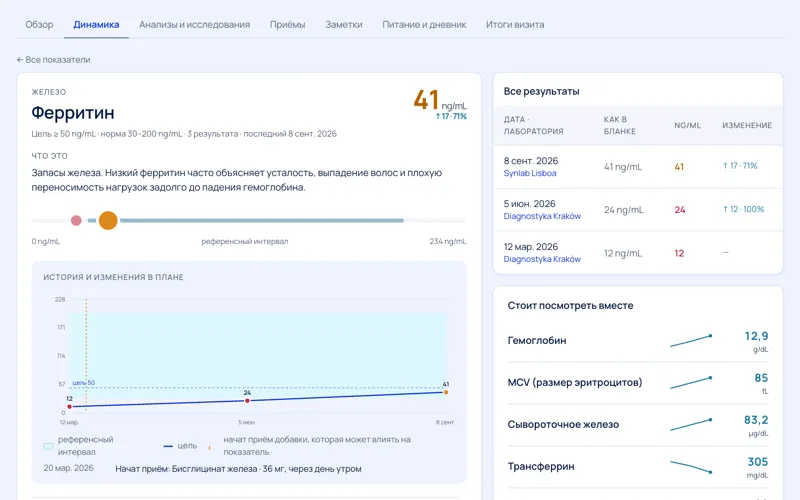Select the chart point labeled 12
Image resolution: width=800 pixels, height=500 pixels.
pyautogui.click(x=70, y=407)
